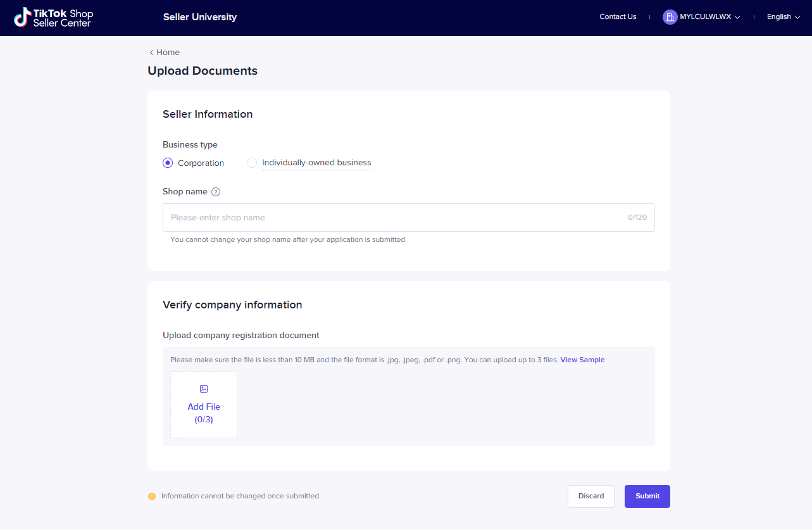Screen dimensions: 812x530
Task: Open the English language dropdown
Action: point(783,17)
